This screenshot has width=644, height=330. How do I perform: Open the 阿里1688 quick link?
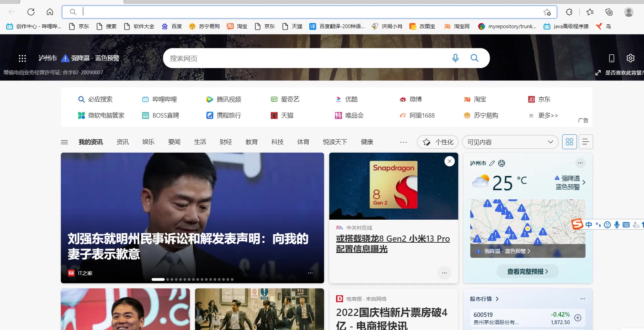tap(417, 115)
